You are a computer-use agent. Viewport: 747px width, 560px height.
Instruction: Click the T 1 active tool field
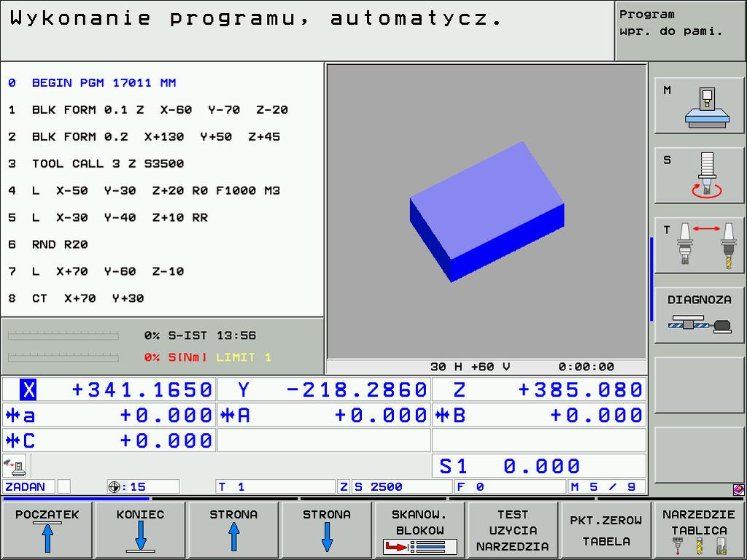pos(275,486)
